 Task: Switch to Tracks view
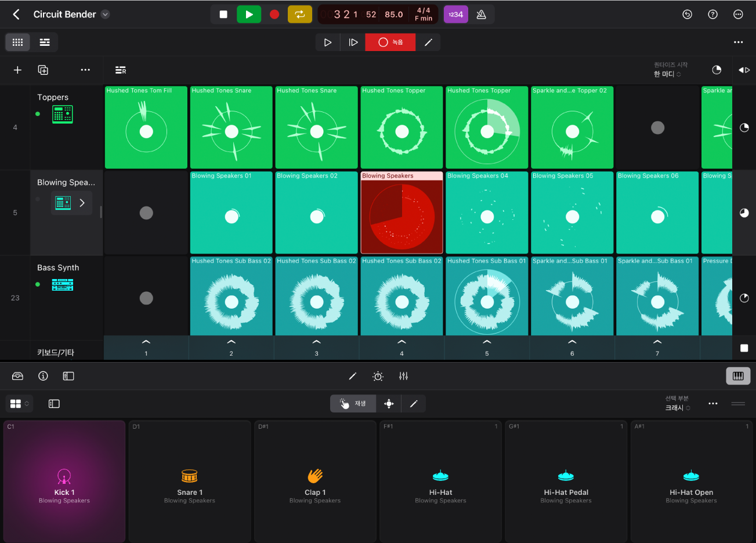pyautogui.click(x=45, y=42)
